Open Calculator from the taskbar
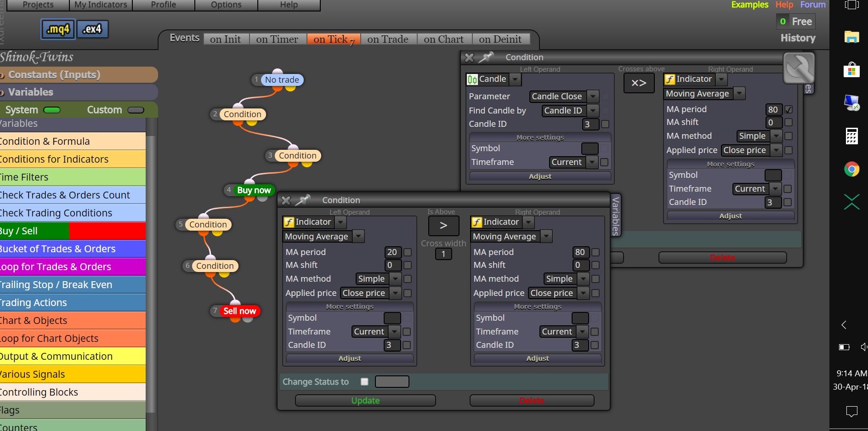Screen dimensions: 868x431 (851, 136)
